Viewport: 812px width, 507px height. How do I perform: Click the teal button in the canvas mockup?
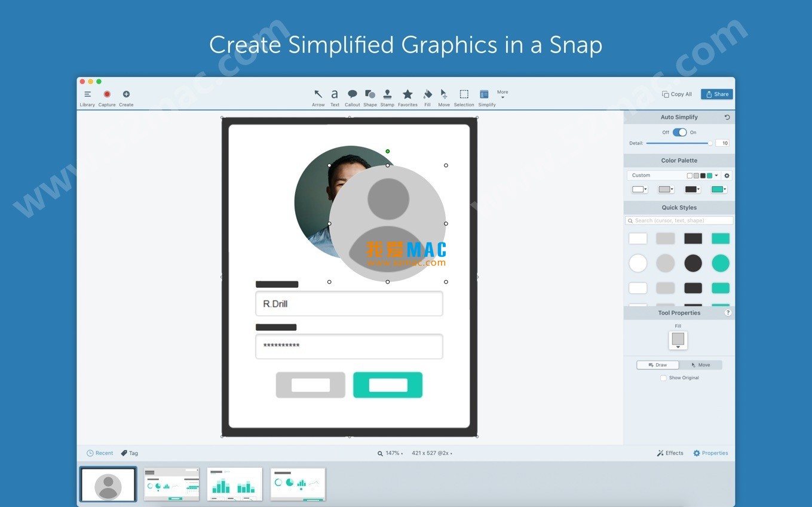coord(388,385)
